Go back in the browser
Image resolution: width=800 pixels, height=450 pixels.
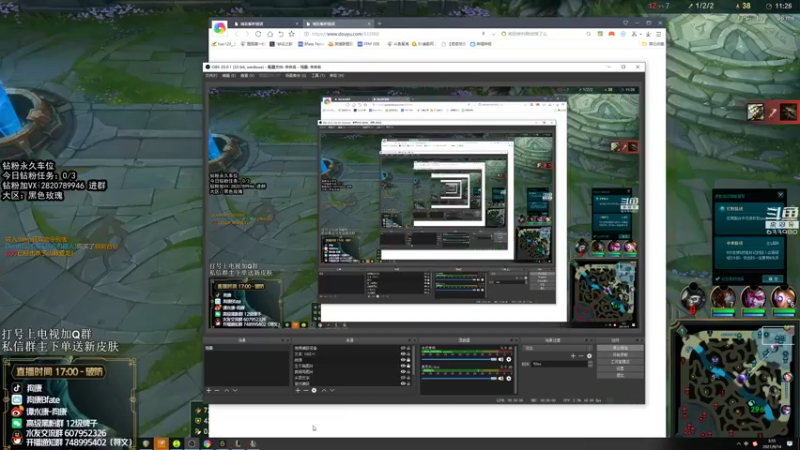[237, 34]
